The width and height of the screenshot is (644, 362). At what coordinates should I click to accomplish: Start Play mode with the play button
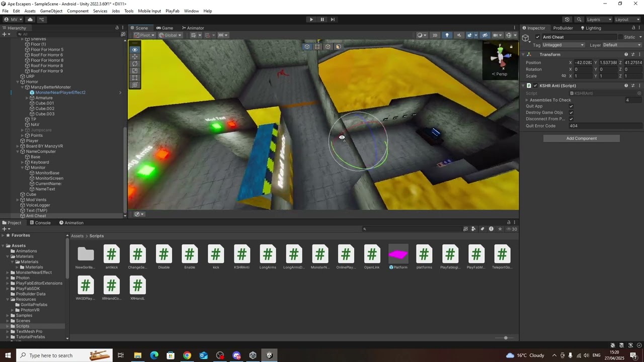pyautogui.click(x=311, y=20)
